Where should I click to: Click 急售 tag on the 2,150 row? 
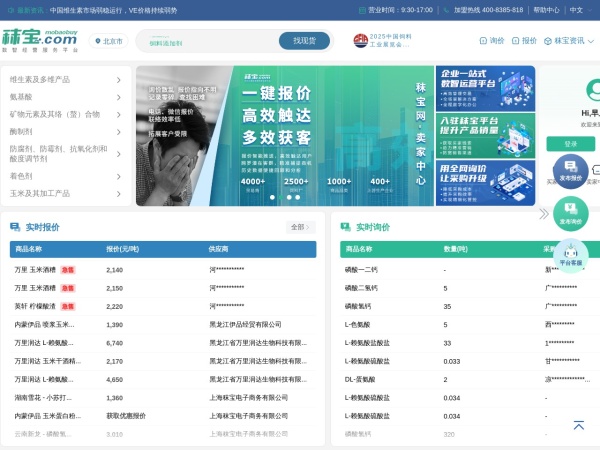coord(68,288)
